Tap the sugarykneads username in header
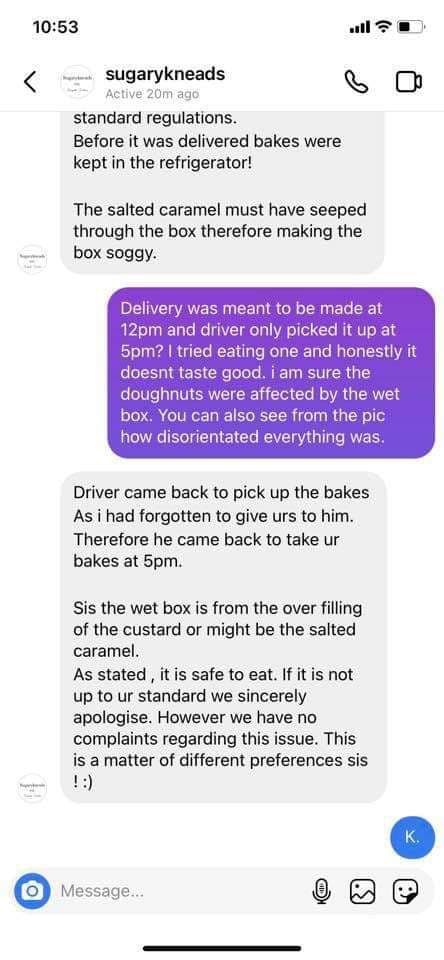 [x=165, y=75]
